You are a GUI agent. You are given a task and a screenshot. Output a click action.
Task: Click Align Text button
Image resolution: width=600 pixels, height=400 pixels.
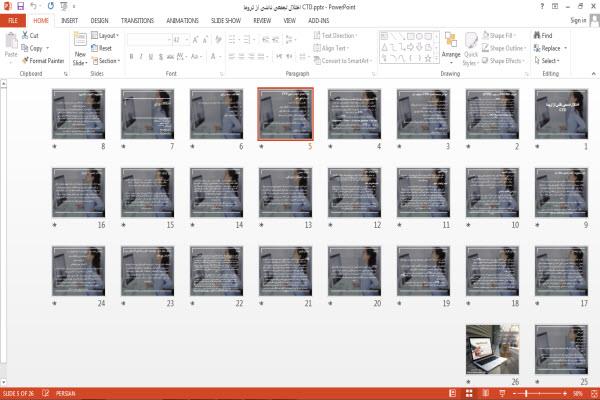331,48
